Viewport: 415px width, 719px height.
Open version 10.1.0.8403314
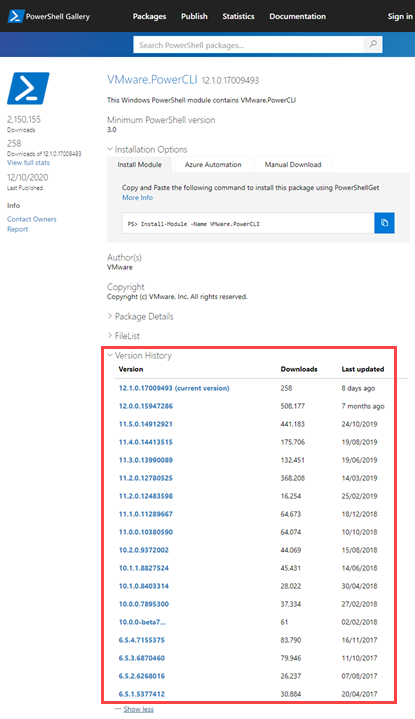click(144, 586)
